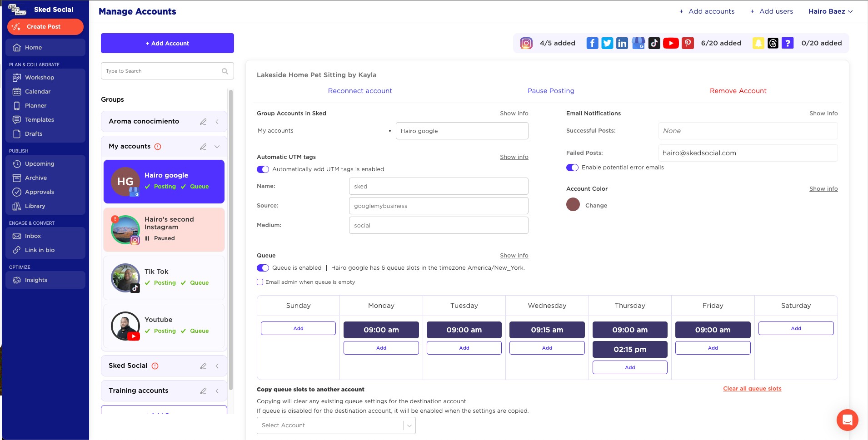Click the Type to Search field
Viewport: 868px width, 440px height.
click(x=167, y=71)
